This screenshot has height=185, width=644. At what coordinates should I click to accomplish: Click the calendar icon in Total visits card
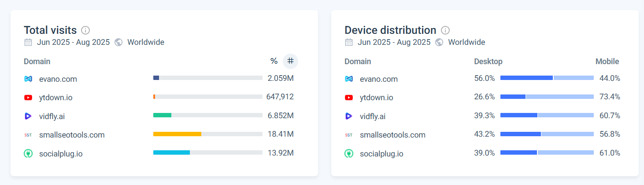[28, 43]
